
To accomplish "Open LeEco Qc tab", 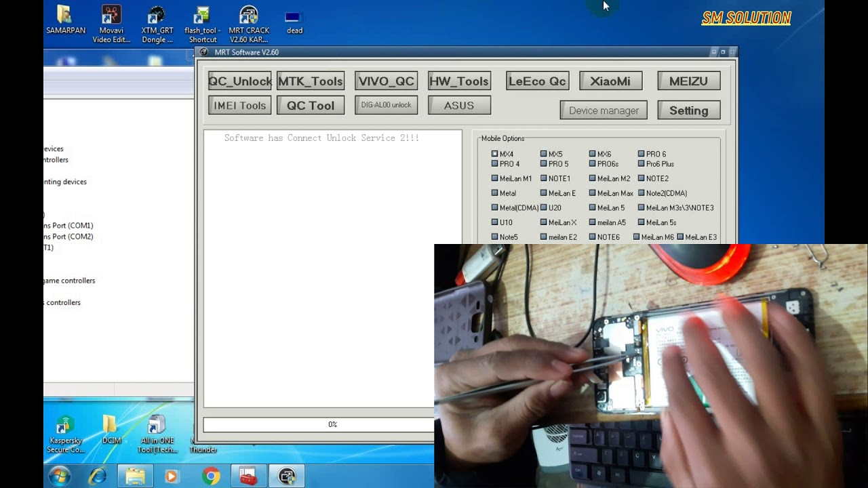I will point(537,81).
